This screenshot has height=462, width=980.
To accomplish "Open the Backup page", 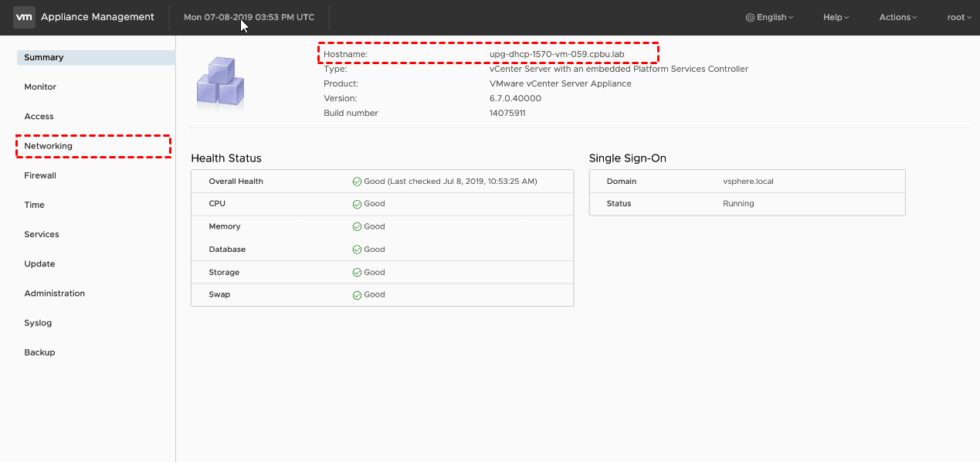I will click(x=39, y=352).
